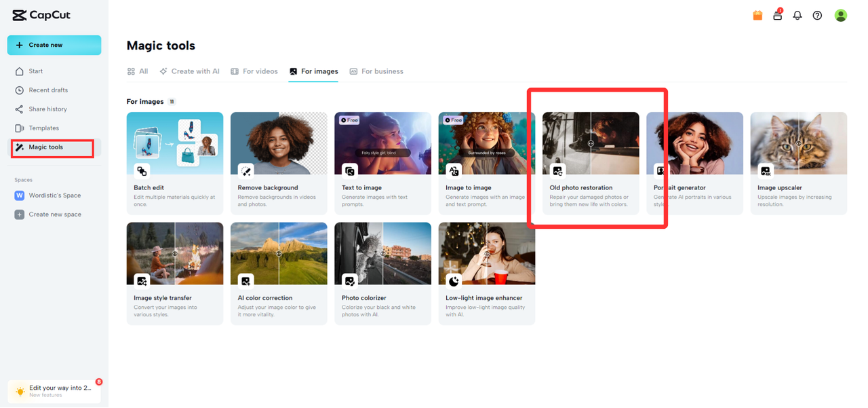The image size is (868, 408).
Task: Click the Photo colorizer card icon
Action: click(350, 280)
